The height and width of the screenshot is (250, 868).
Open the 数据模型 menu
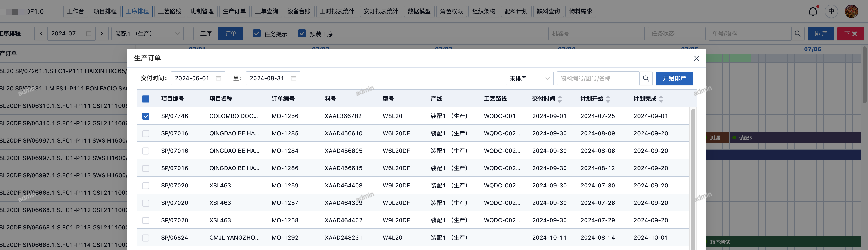coord(419,11)
